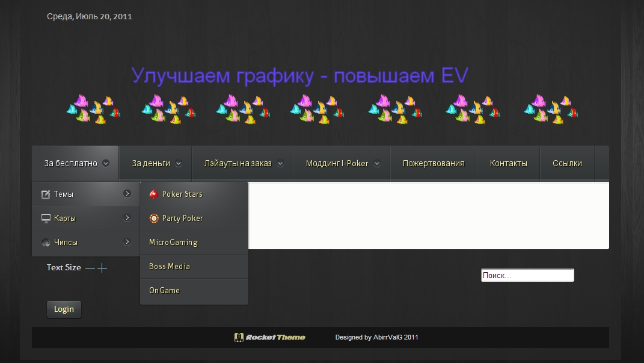The width and height of the screenshot is (644, 363).
Task: Select Чипсы menu entry
Action: tap(86, 243)
